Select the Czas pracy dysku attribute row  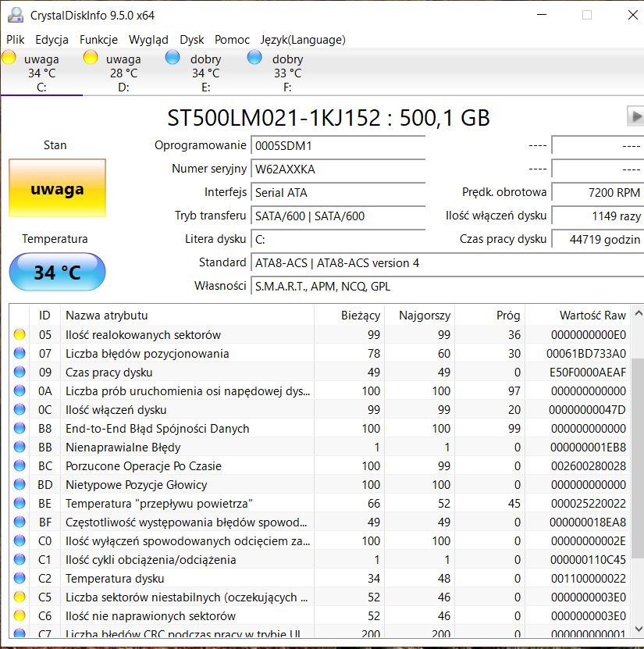coord(320,372)
